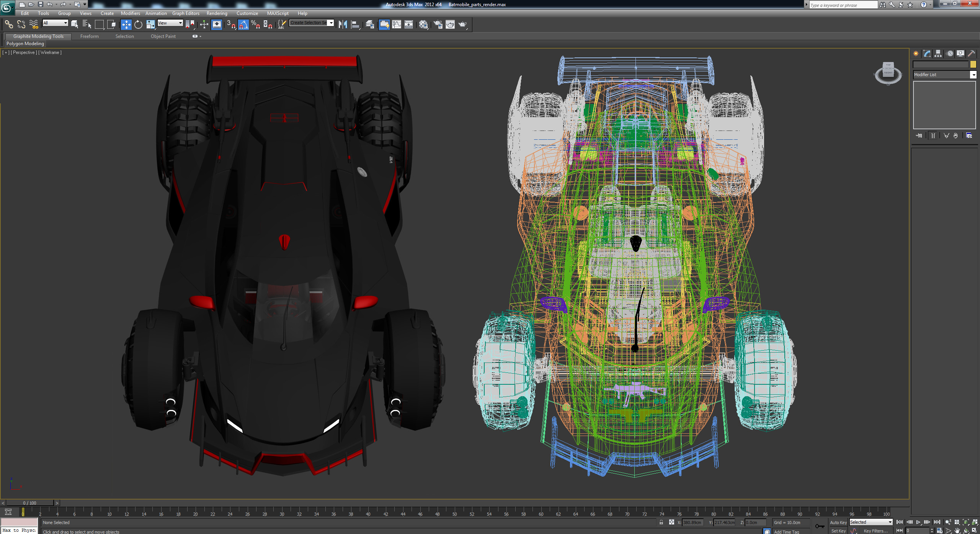Open the Graph Editors menu
The image size is (980, 534).
pos(186,13)
